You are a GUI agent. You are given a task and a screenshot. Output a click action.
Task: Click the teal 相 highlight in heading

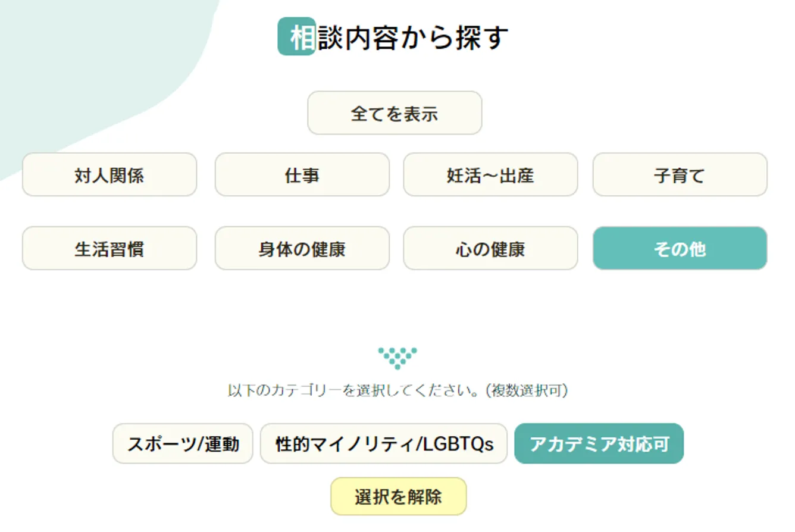(x=296, y=37)
